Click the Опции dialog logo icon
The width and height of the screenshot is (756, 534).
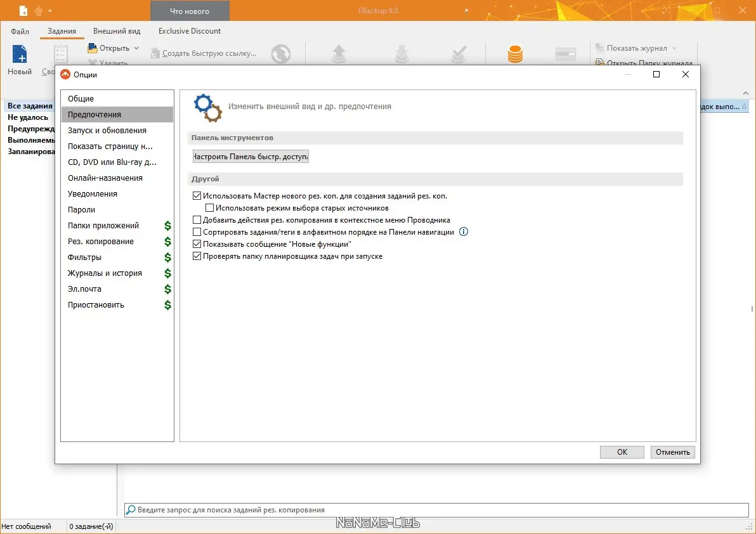pyautogui.click(x=65, y=74)
